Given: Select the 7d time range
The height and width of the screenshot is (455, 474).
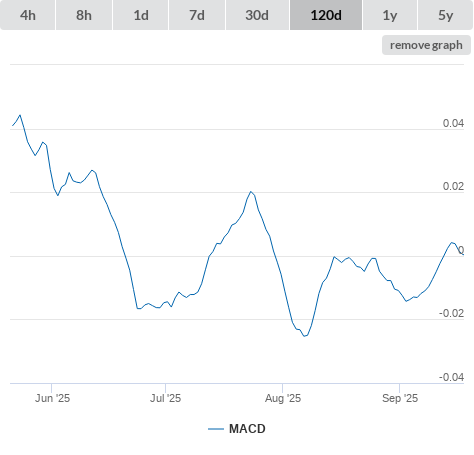Looking at the screenshot, I should [197, 15].
